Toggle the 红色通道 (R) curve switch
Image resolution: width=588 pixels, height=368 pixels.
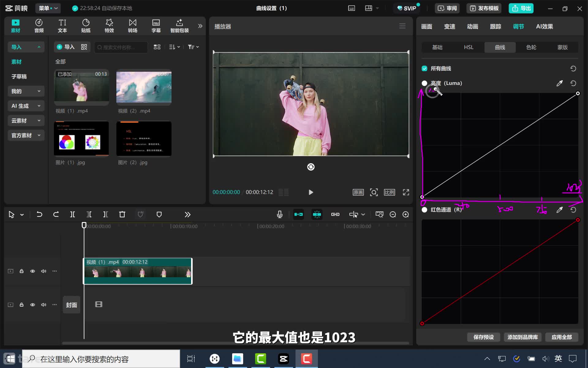[x=424, y=210]
